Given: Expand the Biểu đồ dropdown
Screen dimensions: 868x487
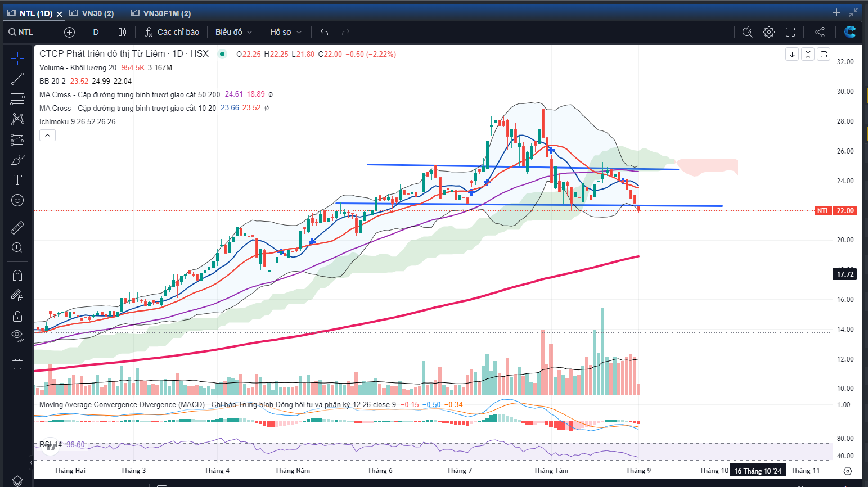Looking at the screenshot, I should coord(233,32).
